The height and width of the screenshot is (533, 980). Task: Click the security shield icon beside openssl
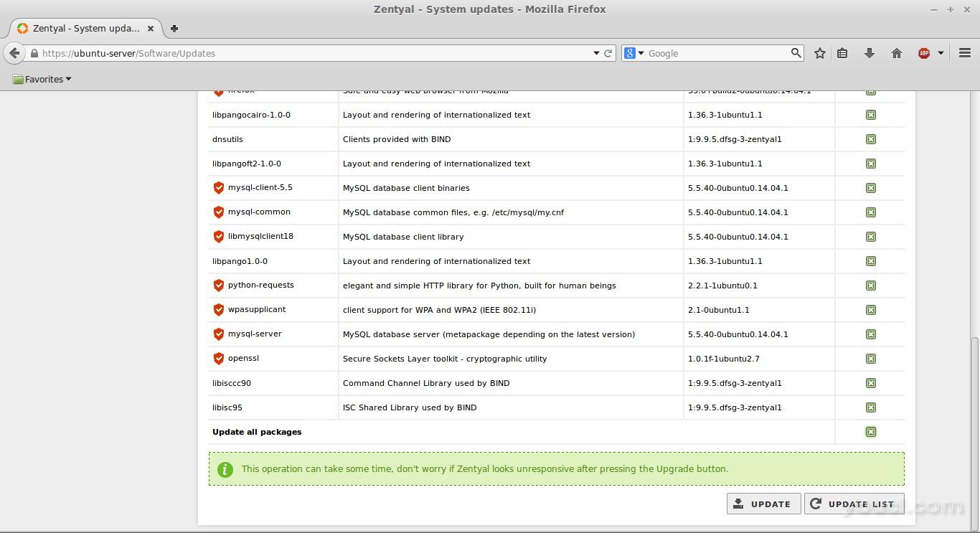pos(219,359)
